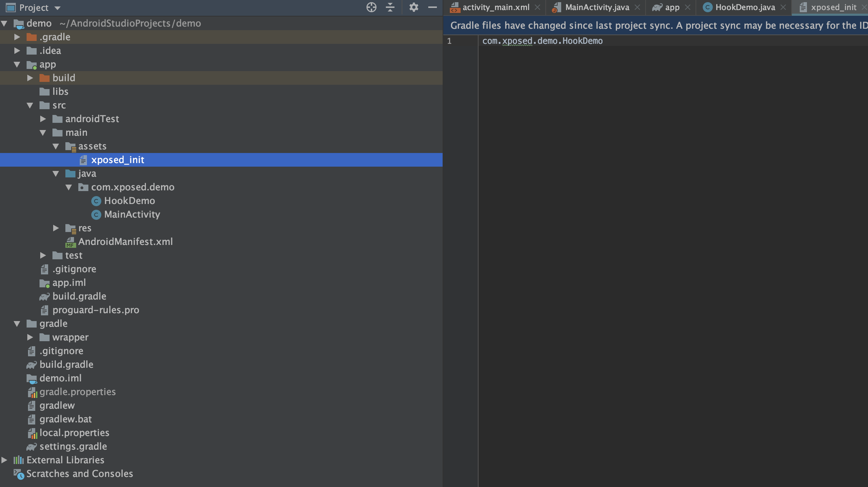Switch to the HookDemo.java tab
Viewport: 868px width, 487px height.
(745, 7)
